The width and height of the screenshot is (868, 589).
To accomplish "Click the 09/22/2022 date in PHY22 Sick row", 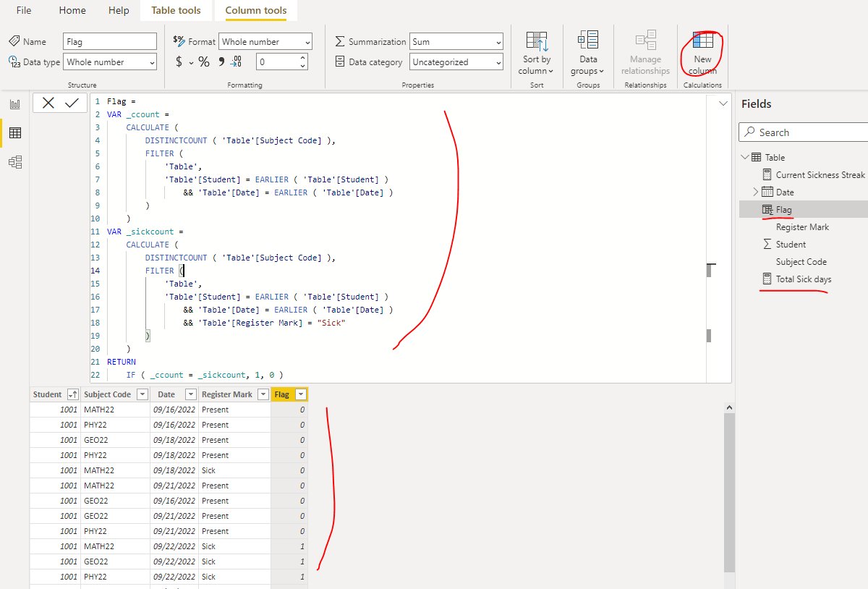I will (174, 577).
